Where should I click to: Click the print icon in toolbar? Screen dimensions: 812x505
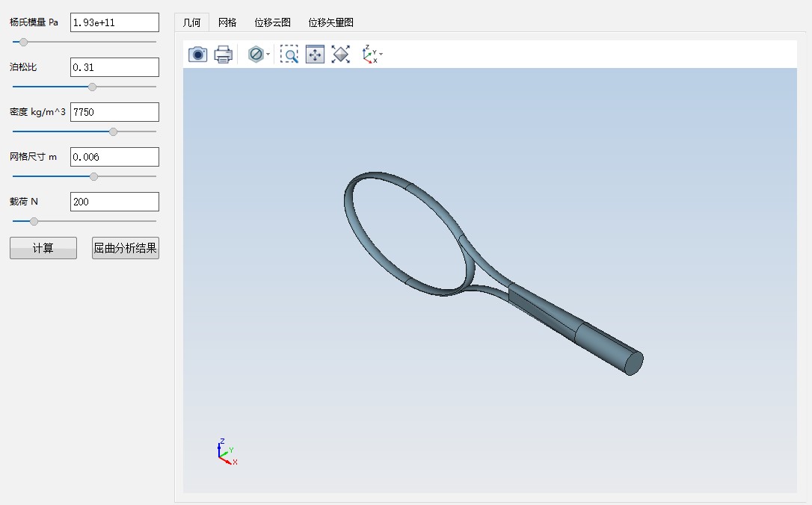click(x=224, y=54)
